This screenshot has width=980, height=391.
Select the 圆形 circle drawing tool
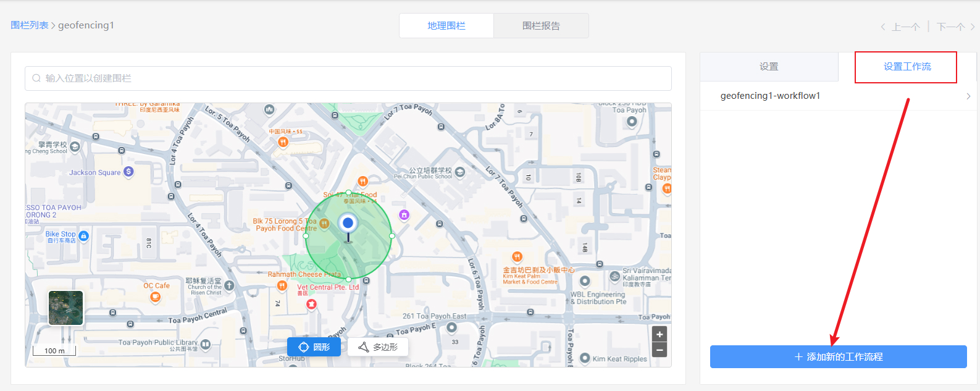[x=314, y=347]
